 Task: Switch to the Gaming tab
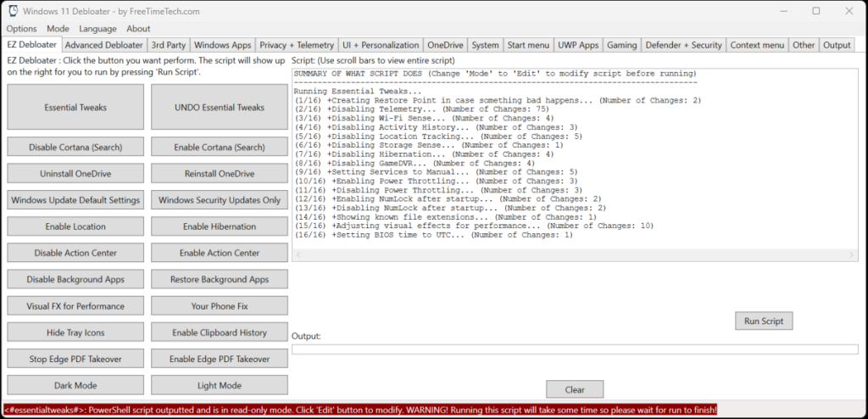tap(622, 46)
